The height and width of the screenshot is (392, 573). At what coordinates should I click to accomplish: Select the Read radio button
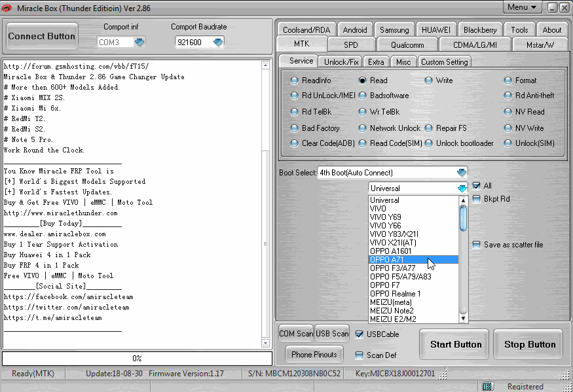coord(362,80)
